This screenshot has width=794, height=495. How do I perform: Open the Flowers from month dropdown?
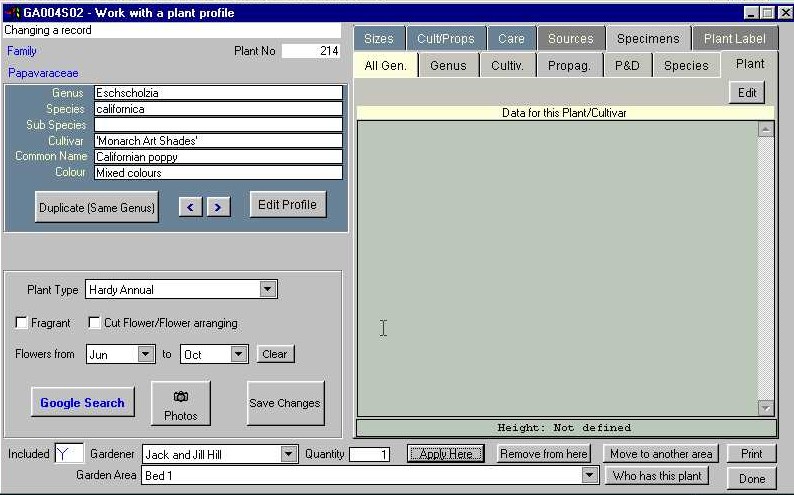[x=146, y=354]
